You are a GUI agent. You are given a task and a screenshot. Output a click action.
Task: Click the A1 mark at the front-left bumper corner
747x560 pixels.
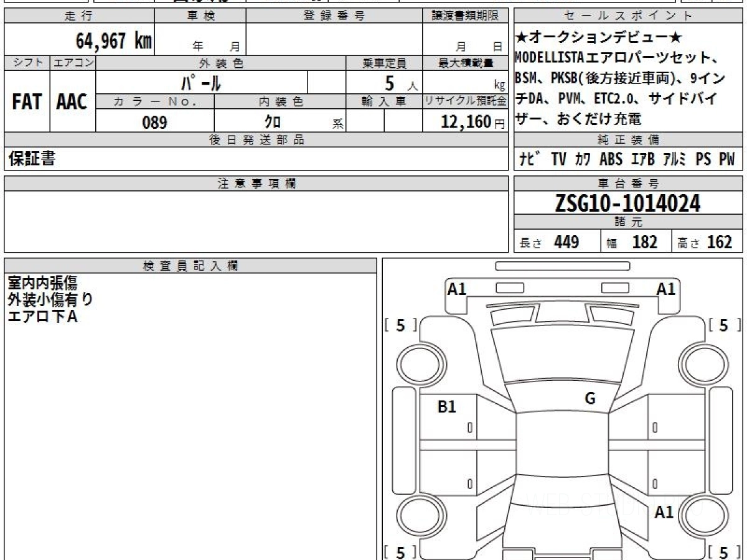tap(457, 289)
